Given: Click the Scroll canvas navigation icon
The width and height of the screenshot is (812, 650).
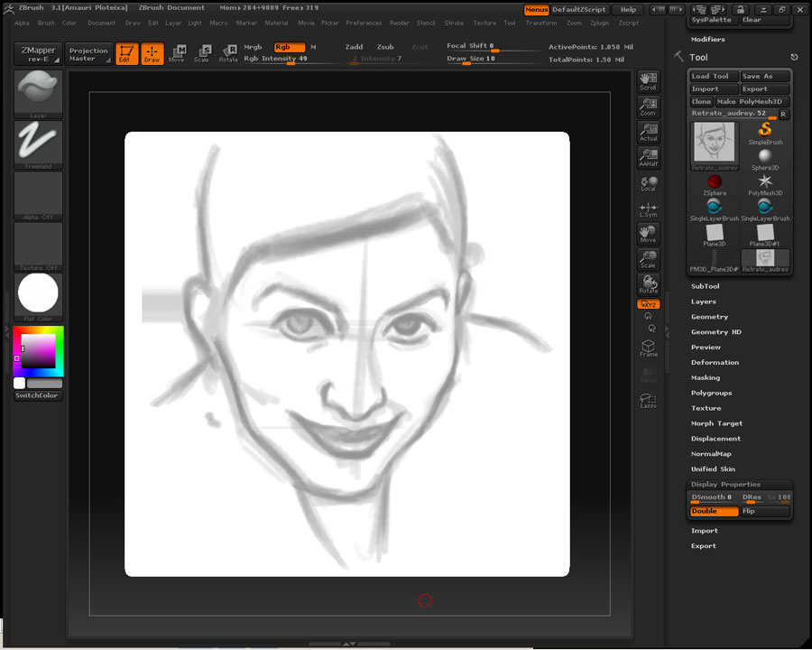Looking at the screenshot, I should [649, 81].
